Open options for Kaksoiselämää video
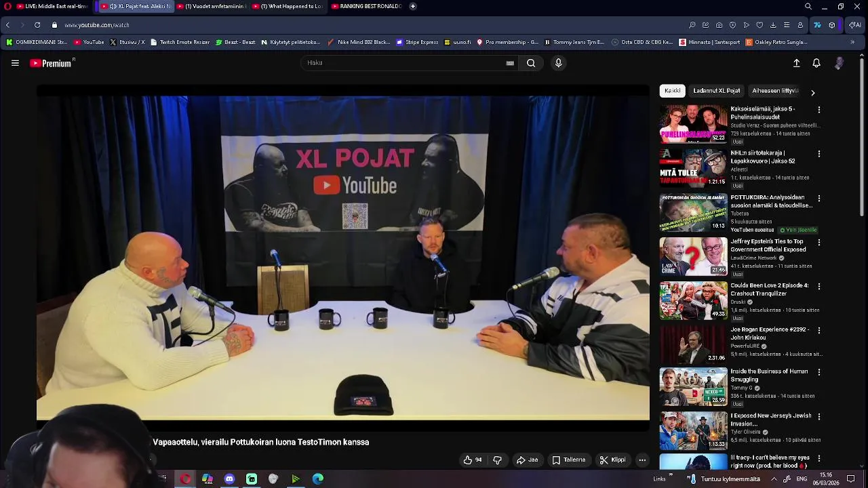The image size is (868, 488). (x=818, y=110)
